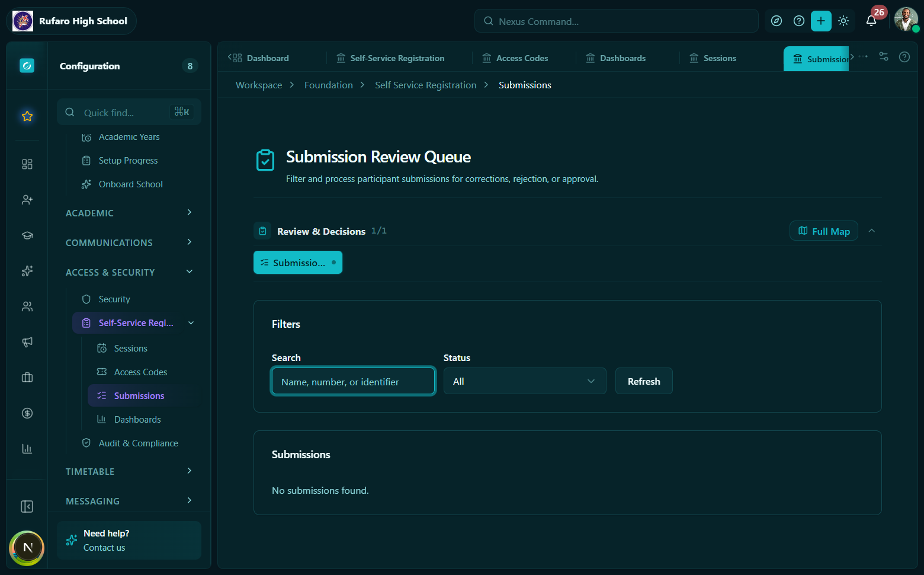Image resolution: width=924 pixels, height=575 pixels.
Task: Collapse the ACCESS & SECURITY section
Action: click(x=129, y=272)
